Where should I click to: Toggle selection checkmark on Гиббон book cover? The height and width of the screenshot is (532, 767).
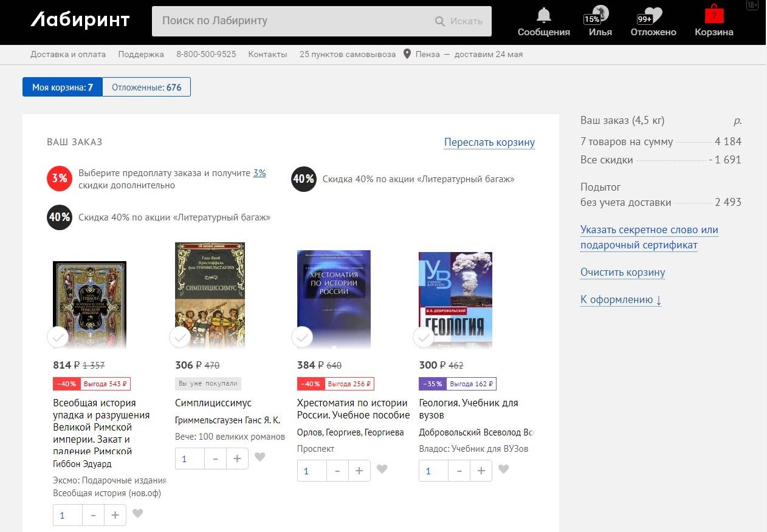coord(58,337)
